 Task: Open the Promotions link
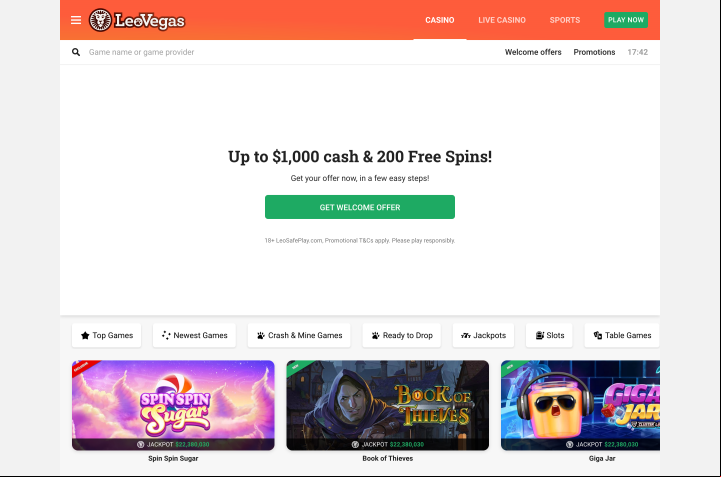(594, 52)
